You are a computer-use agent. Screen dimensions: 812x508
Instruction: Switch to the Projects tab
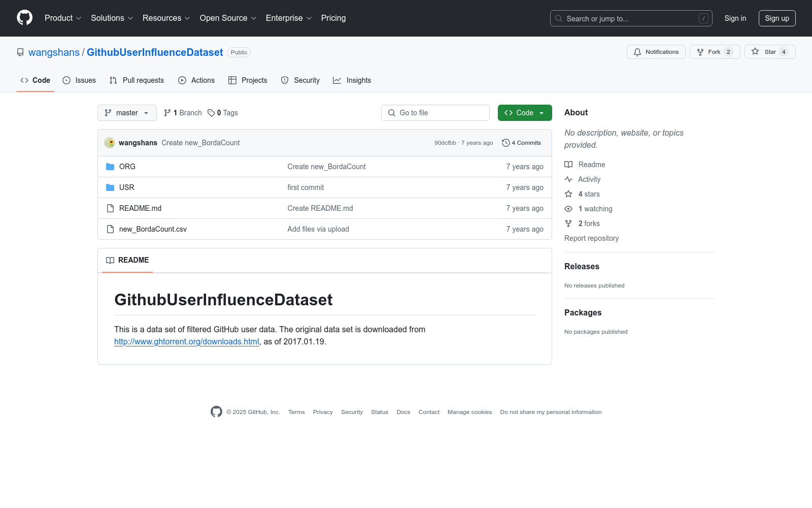[248, 80]
